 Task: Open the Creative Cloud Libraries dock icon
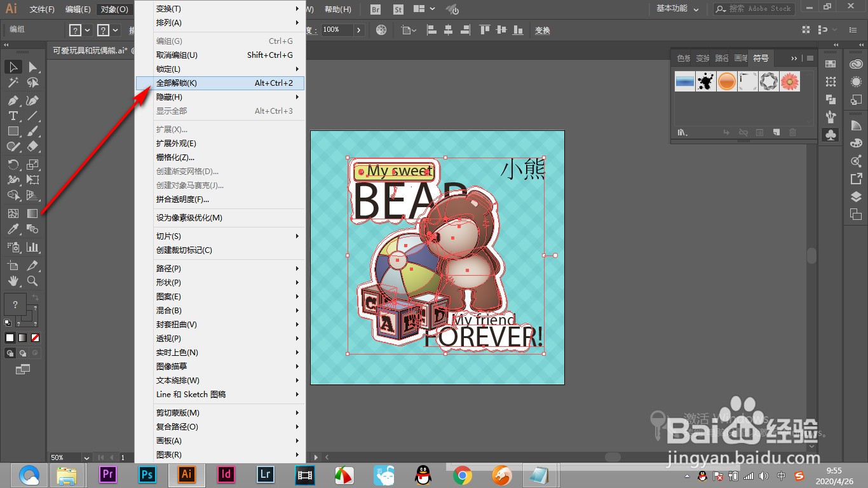point(856,64)
